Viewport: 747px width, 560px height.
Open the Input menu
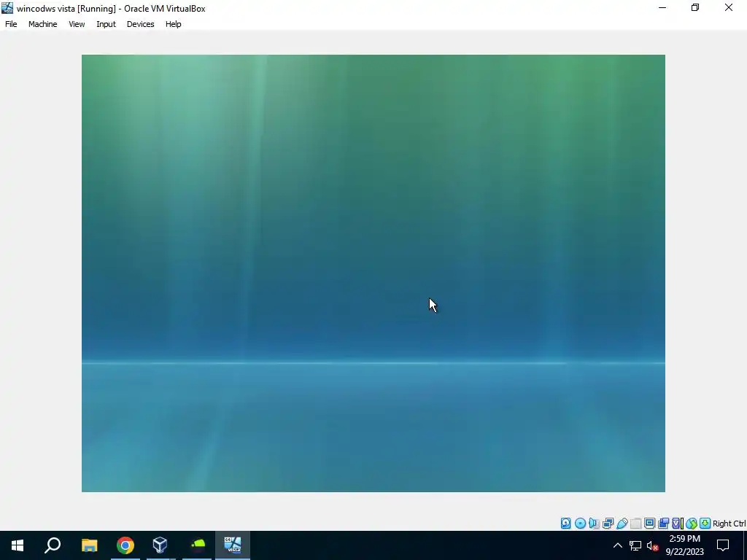tap(106, 24)
